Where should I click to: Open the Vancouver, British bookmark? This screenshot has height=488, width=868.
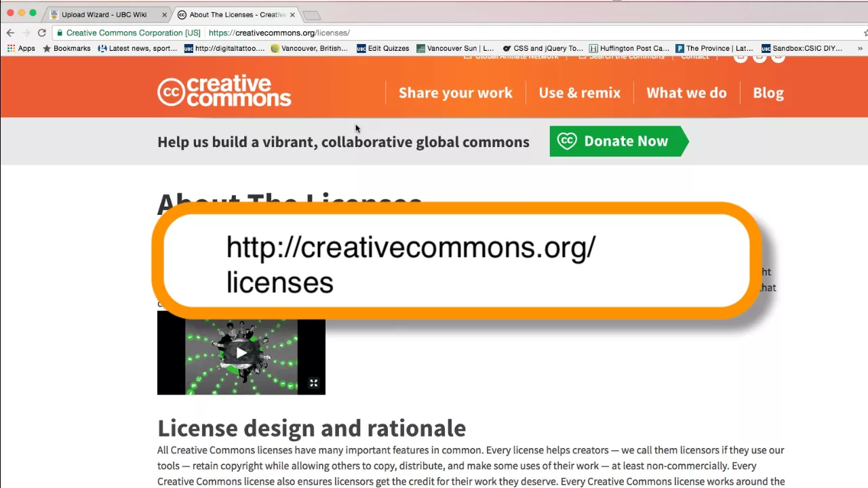[x=309, y=48]
